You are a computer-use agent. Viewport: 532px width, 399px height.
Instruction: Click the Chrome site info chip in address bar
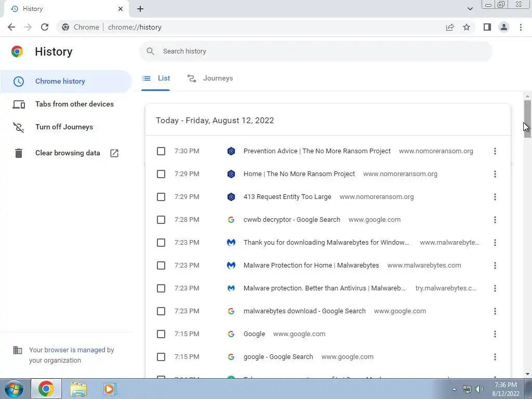click(81, 27)
